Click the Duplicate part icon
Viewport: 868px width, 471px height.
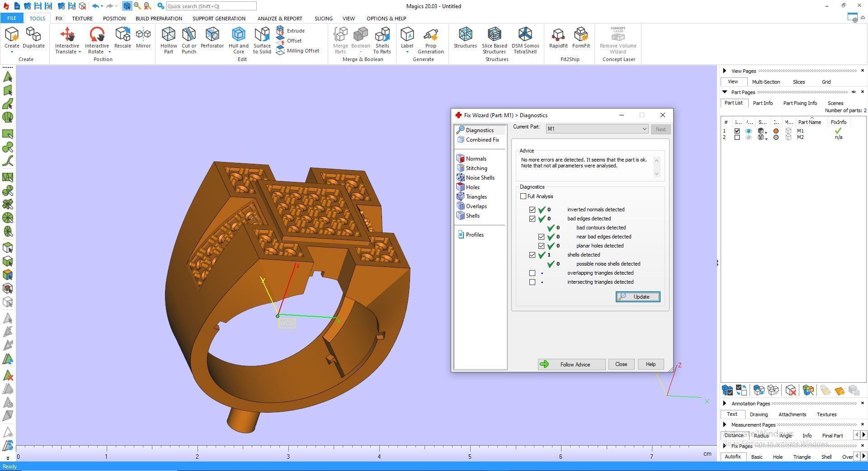pyautogui.click(x=33, y=37)
